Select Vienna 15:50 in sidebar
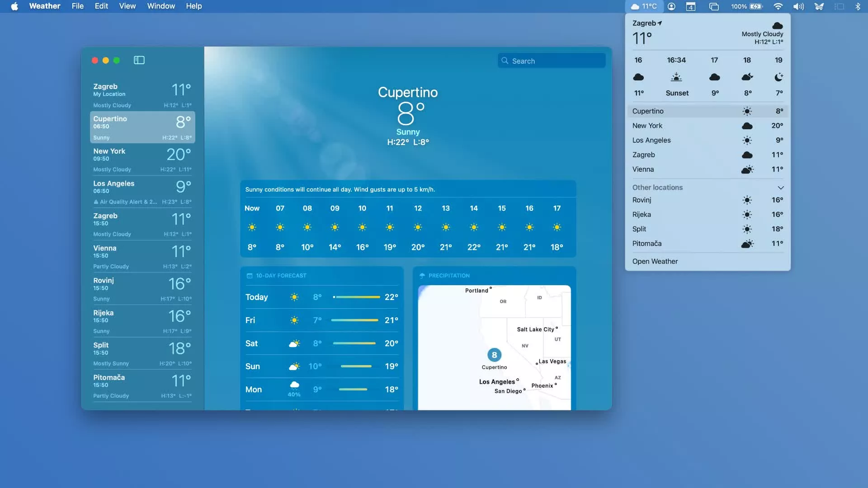868x488 pixels. click(x=142, y=257)
